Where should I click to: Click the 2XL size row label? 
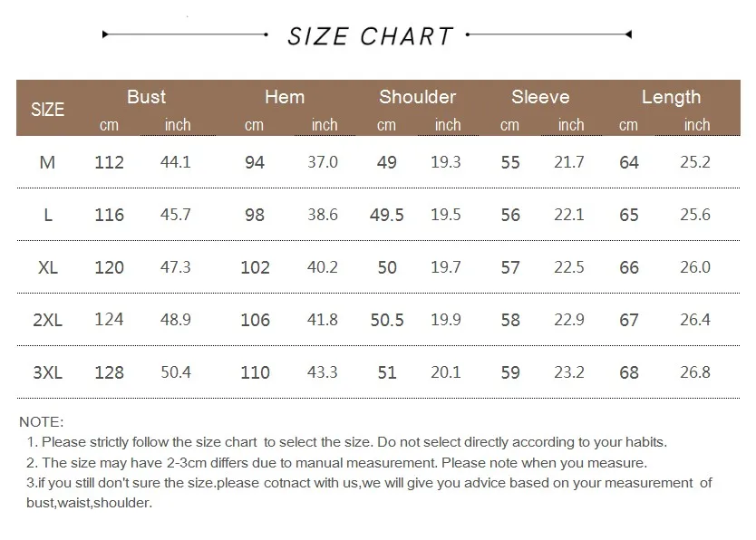[x=48, y=320]
